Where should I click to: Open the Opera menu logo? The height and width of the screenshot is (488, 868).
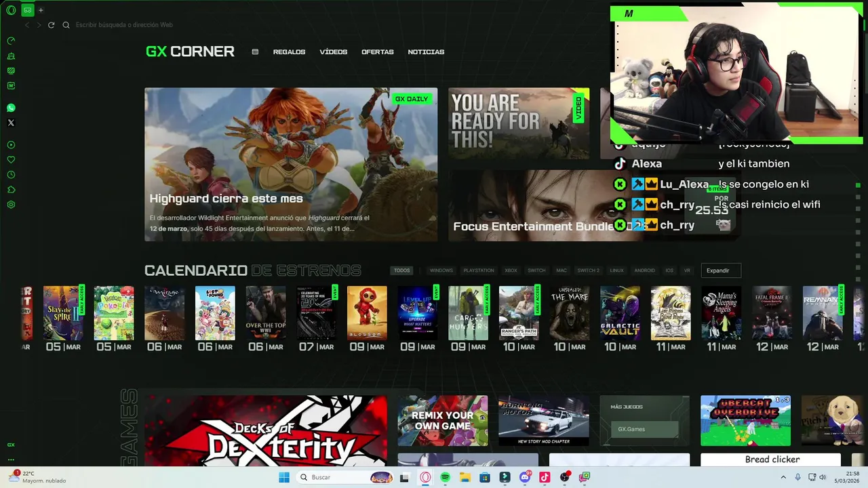(11, 10)
